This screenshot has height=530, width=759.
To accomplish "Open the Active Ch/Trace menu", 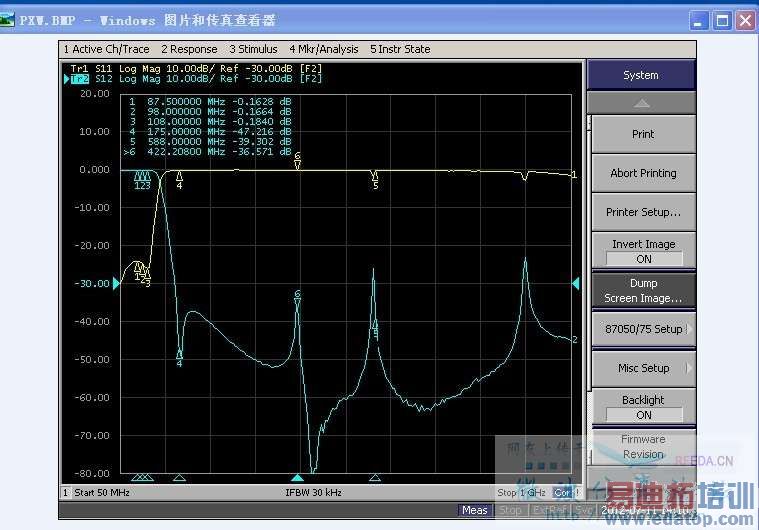I will [106, 49].
